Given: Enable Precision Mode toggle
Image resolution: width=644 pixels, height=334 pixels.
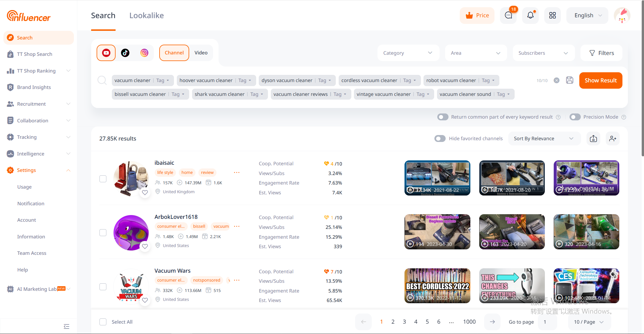Looking at the screenshot, I should pos(575,117).
